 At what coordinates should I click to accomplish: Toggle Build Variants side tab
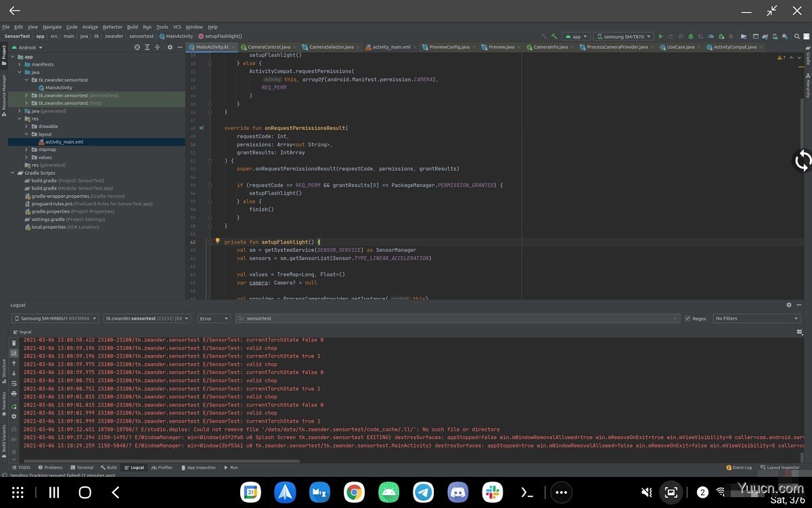point(3,440)
